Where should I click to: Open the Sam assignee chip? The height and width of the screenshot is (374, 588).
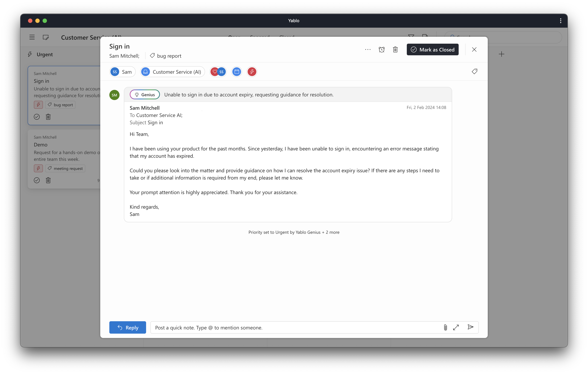(x=122, y=72)
